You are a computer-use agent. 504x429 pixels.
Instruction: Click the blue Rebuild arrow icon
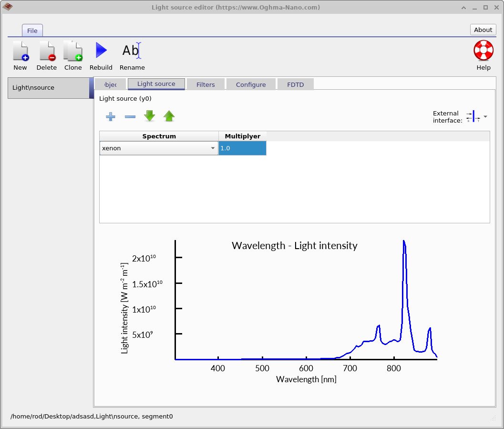[101, 51]
